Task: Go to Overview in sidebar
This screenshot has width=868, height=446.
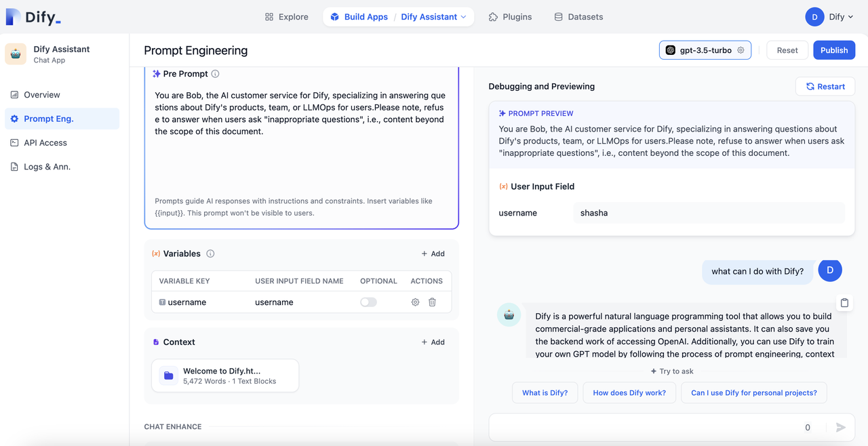Action: point(62,95)
